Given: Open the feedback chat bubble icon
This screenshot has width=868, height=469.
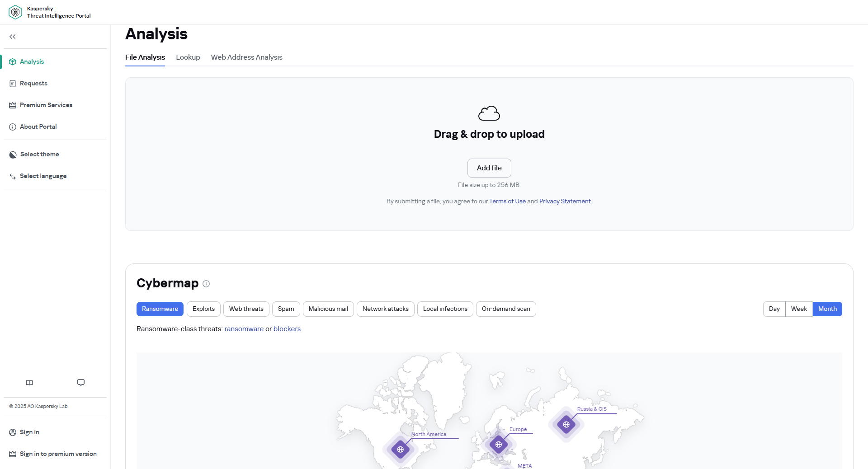Looking at the screenshot, I should (81, 383).
